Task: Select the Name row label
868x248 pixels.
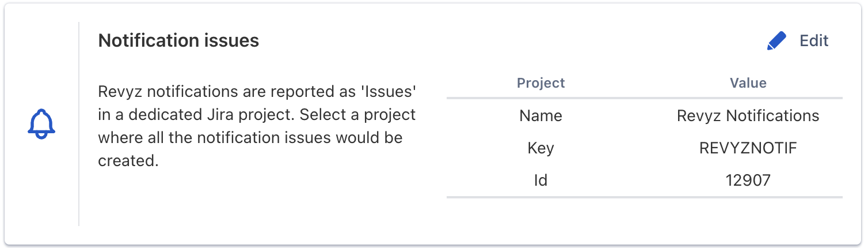Action: pyautogui.click(x=540, y=116)
